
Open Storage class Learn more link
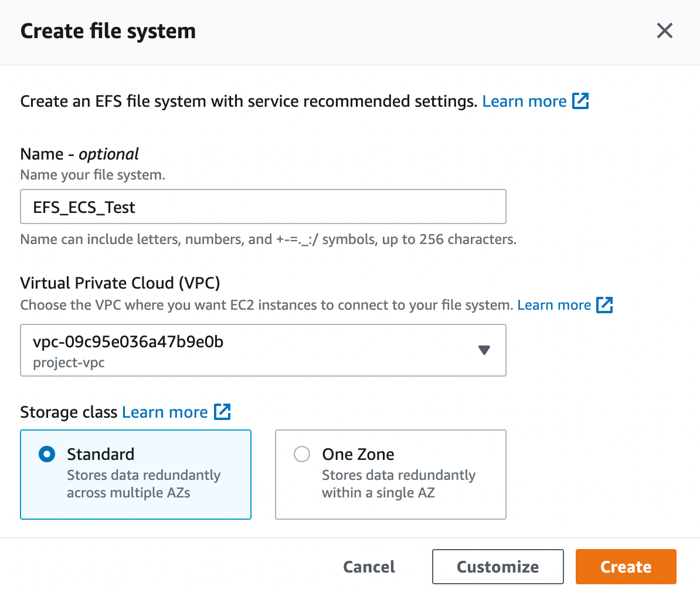coord(165,412)
